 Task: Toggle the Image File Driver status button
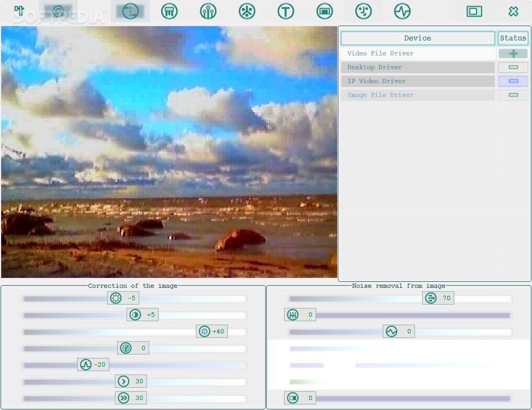tap(513, 95)
